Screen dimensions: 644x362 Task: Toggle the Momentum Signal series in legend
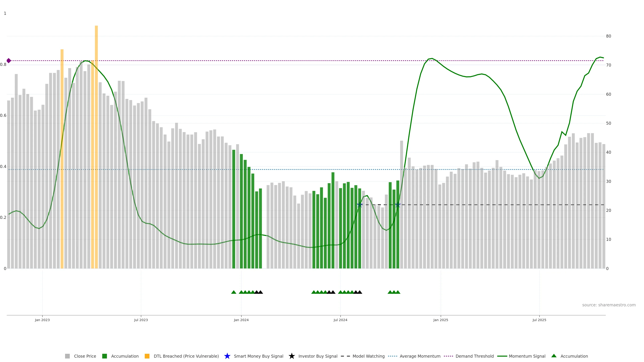click(527, 356)
